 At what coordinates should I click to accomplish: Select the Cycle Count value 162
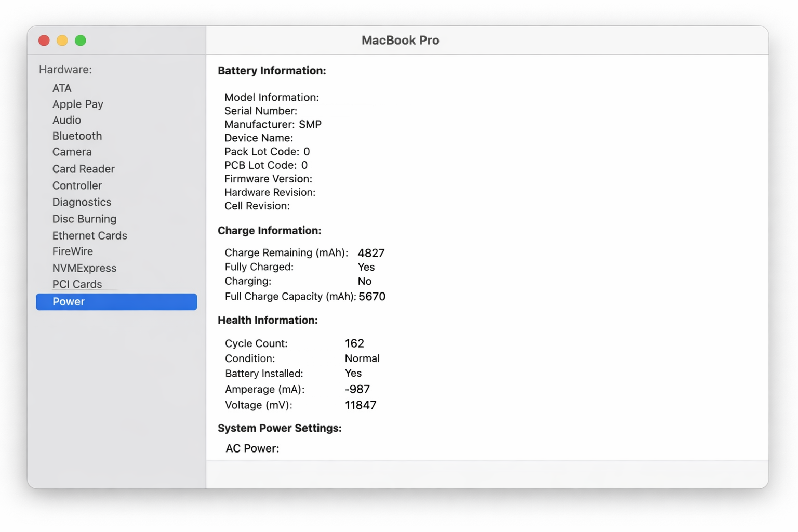(355, 343)
